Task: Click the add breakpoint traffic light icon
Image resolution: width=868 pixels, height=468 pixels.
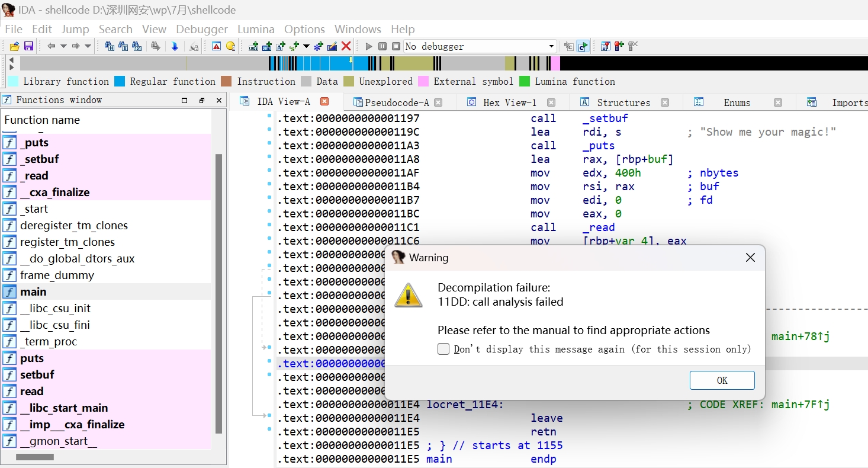Action: click(619, 46)
